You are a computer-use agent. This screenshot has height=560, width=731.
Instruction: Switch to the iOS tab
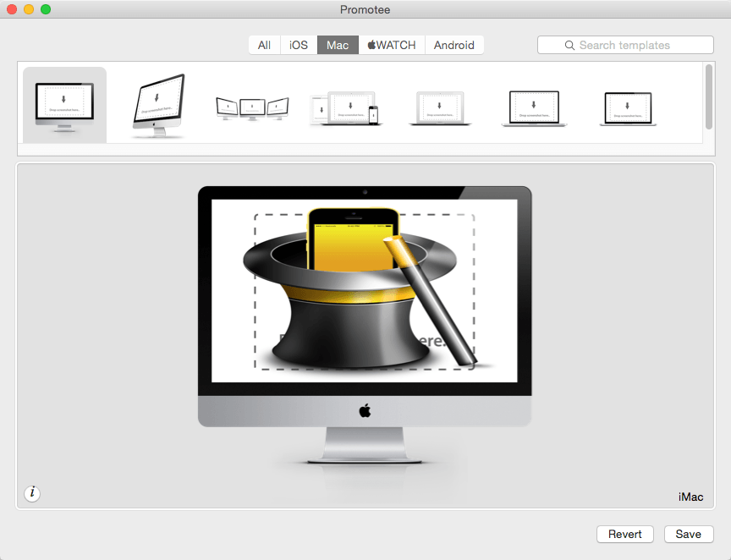tap(299, 45)
